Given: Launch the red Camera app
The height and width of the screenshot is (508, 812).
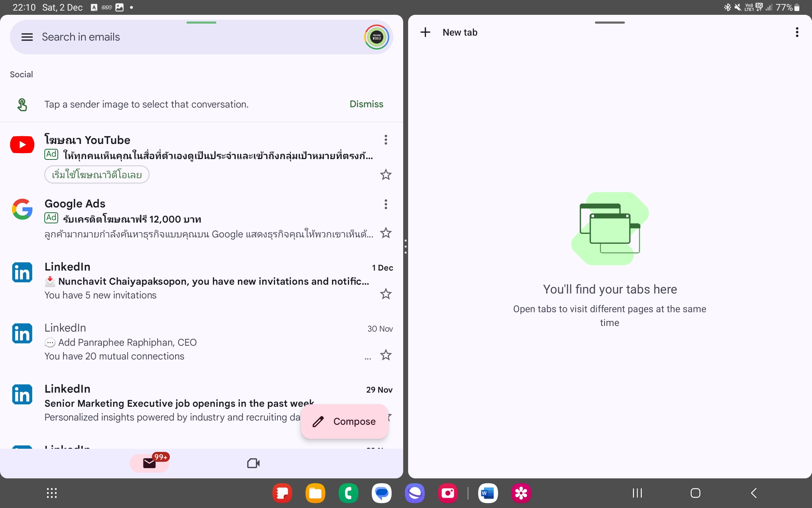Looking at the screenshot, I should pyautogui.click(x=448, y=493).
